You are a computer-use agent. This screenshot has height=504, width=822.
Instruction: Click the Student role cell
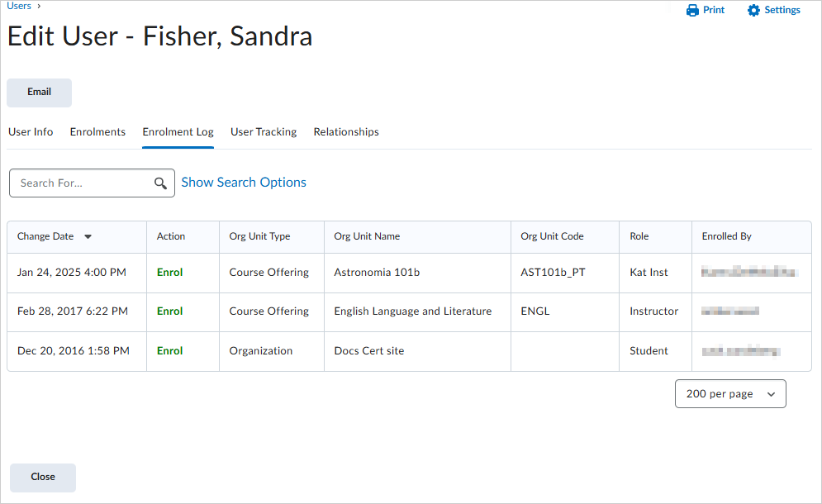[x=649, y=351]
